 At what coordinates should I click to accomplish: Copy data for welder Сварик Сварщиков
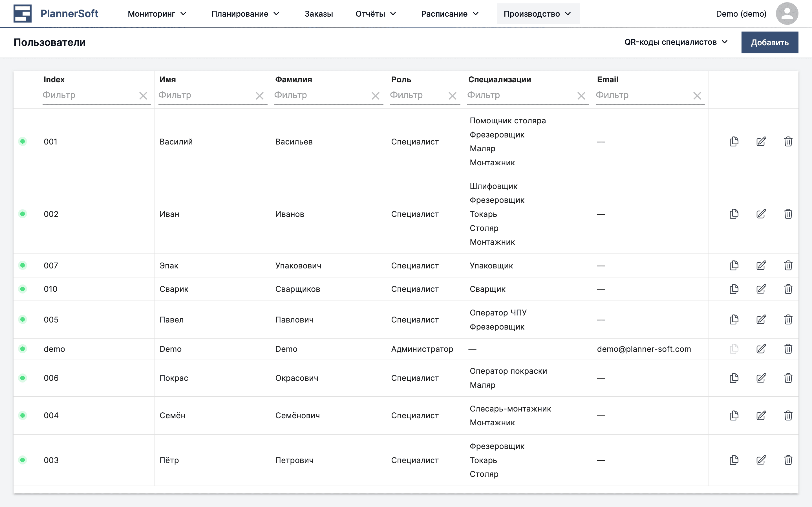734,289
